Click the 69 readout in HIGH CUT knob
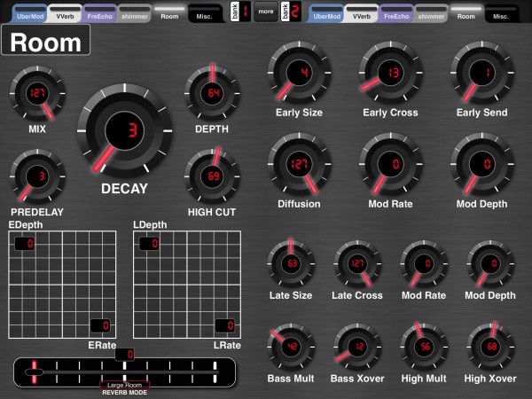 coord(213,176)
